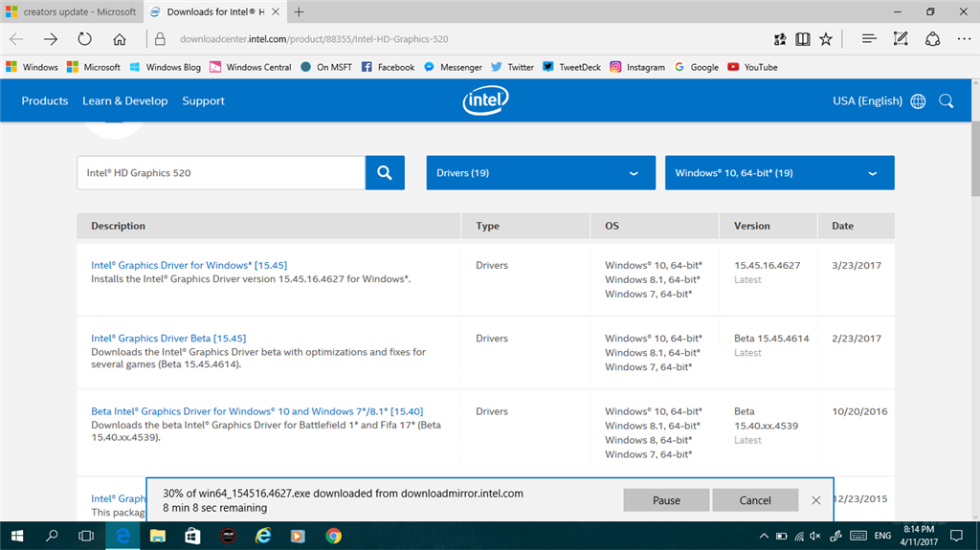Expand the Windows 10, 64-bit (19) dropdown
Screen dimensions: 980x550
[x=779, y=173]
